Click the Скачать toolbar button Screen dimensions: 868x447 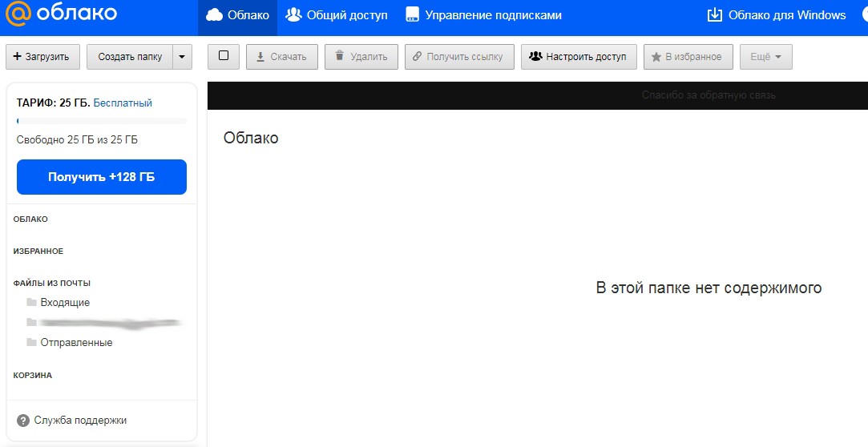[x=282, y=57]
